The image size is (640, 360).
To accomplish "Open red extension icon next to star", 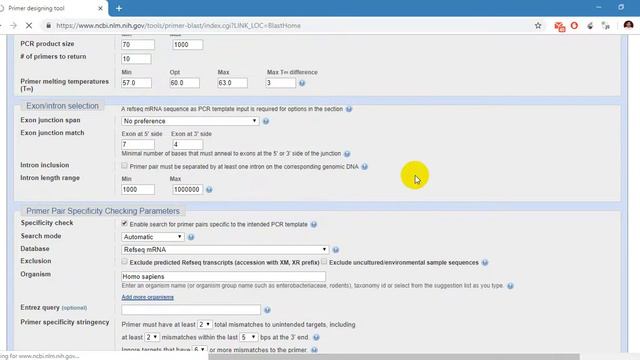I will pyautogui.click(x=560, y=27).
